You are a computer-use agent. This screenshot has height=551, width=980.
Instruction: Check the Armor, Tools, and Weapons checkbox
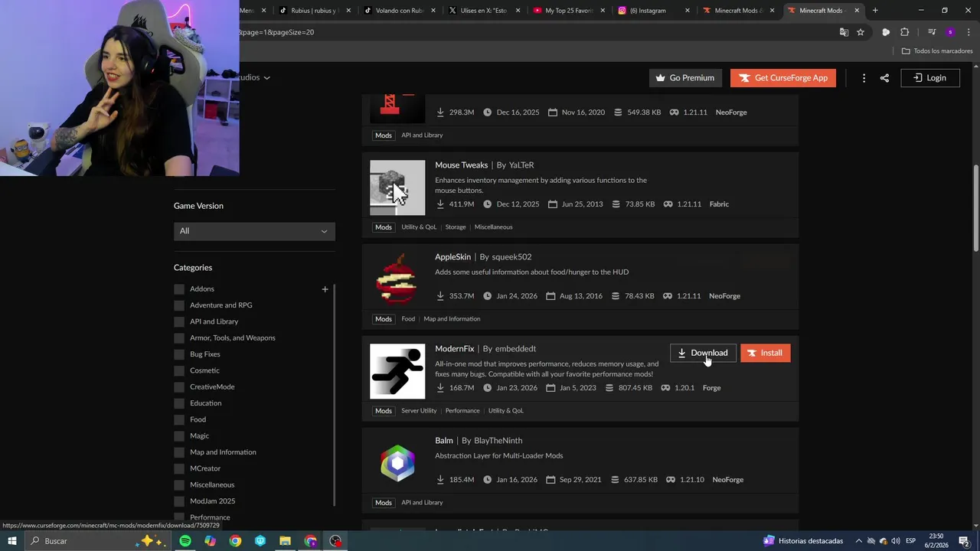tap(179, 338)
